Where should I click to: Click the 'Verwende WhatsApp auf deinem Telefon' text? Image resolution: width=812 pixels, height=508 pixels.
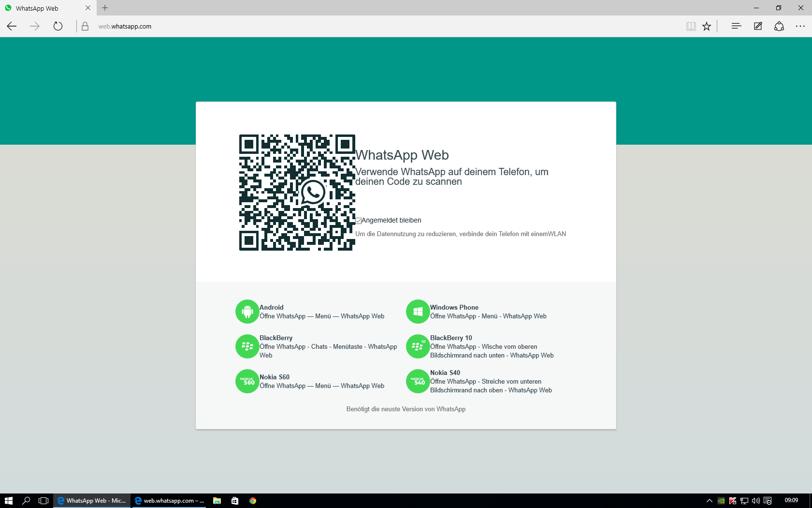pos(452,177)
